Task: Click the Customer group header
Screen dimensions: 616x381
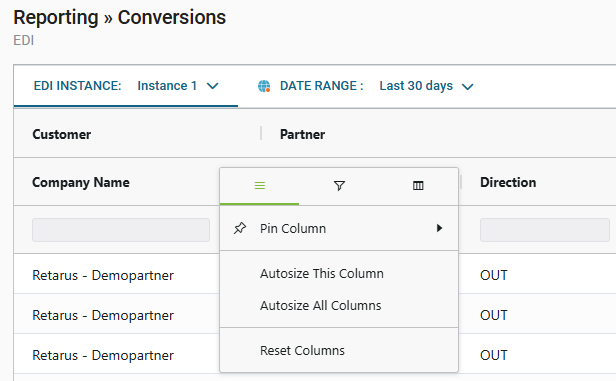Action: coord(62,134)
